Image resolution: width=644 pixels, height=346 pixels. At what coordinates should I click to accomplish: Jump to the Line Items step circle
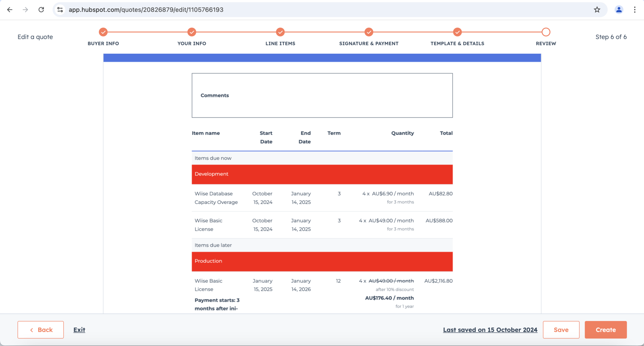pos(280,32)
